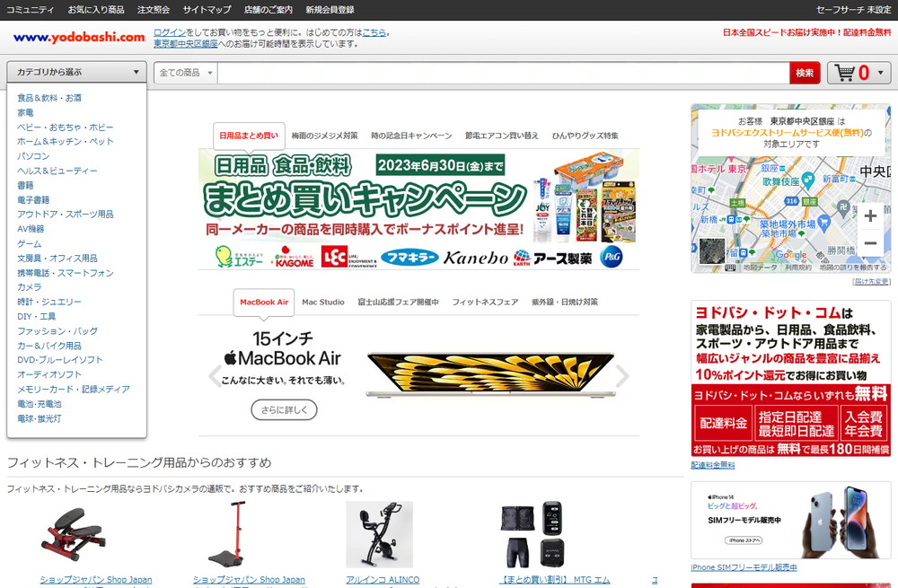Open まとめ買いキャンペーン banner image

tap(418, 209)
